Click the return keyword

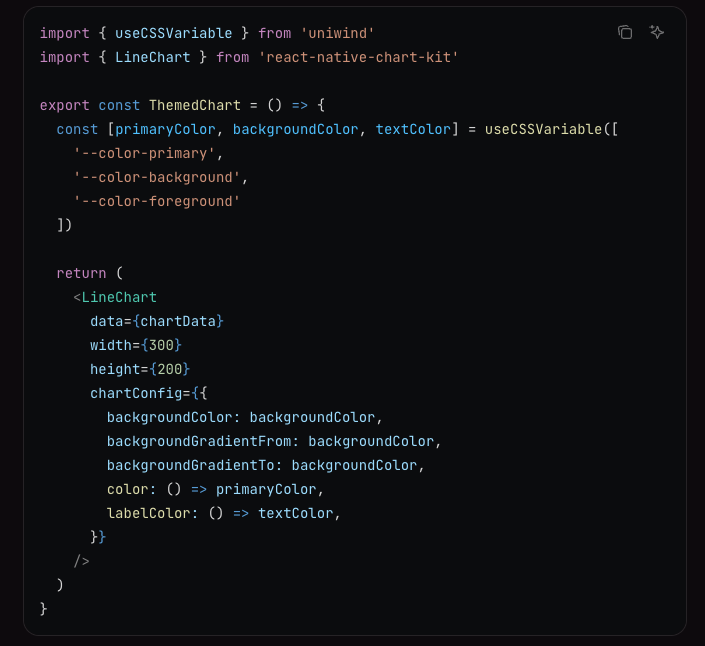tap(81, 273)
